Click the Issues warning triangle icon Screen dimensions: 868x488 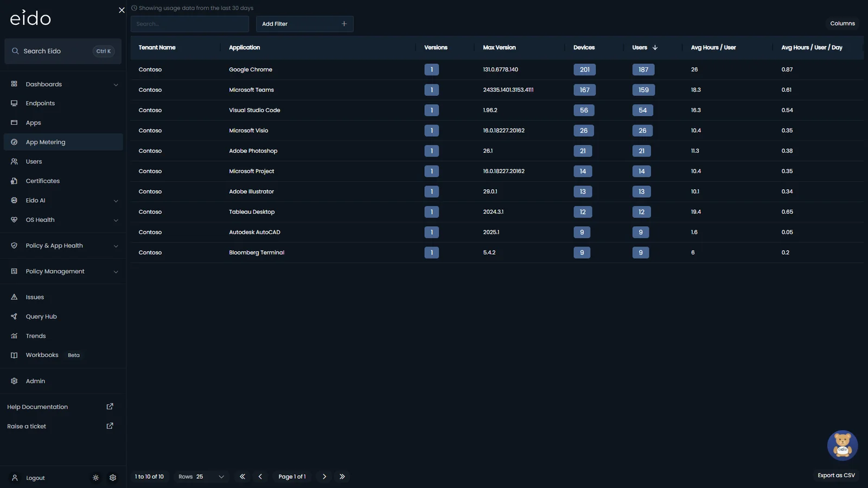click(x=14, y=297)
